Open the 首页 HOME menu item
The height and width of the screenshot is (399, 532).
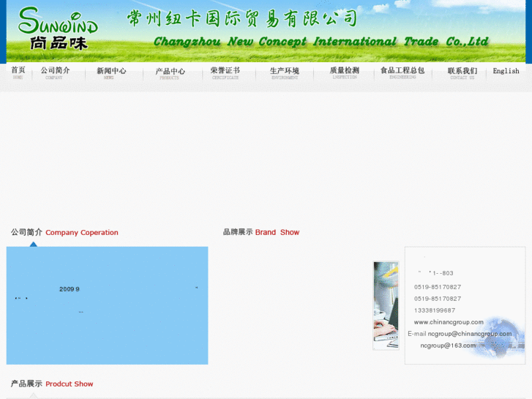tap(18, 72)
